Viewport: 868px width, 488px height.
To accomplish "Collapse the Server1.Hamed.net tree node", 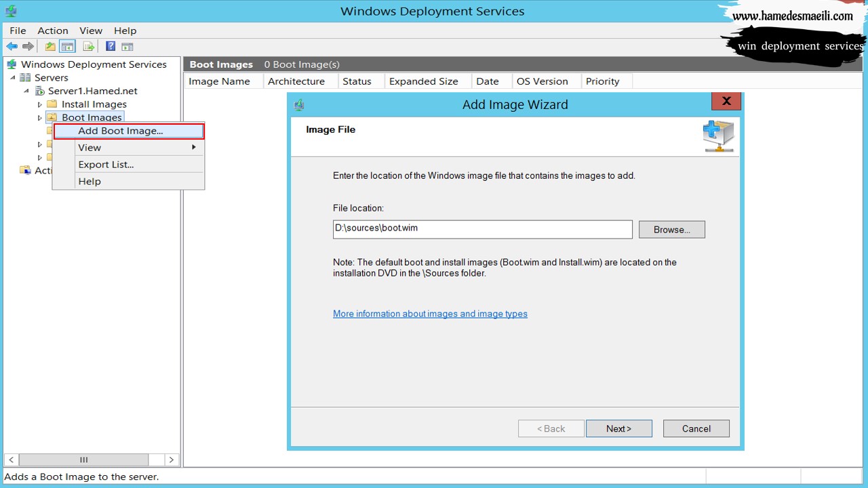I will click(26, 91).
